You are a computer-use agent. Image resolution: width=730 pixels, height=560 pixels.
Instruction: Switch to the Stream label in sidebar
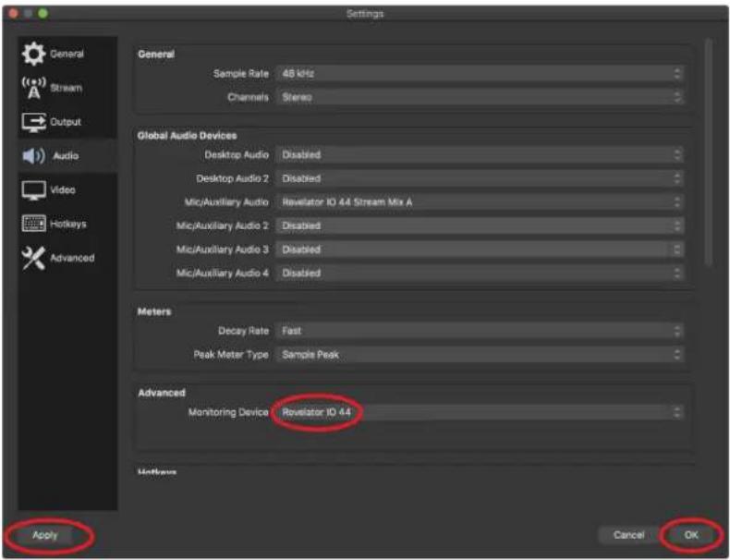click(x=67, y=88)
